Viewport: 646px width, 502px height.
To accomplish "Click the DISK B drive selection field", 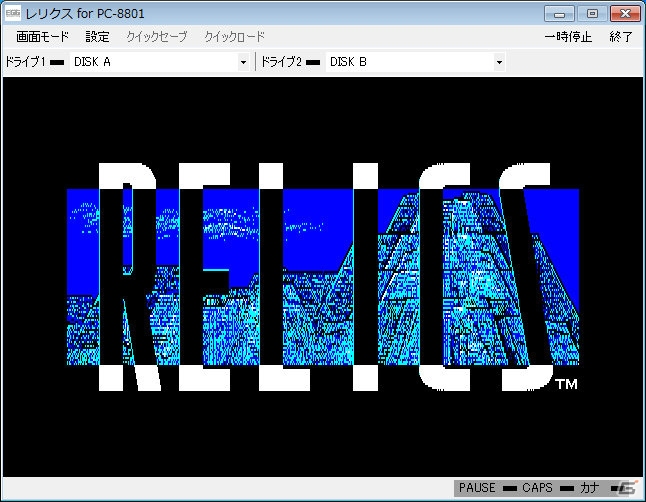I will click(x=415, y=62).
